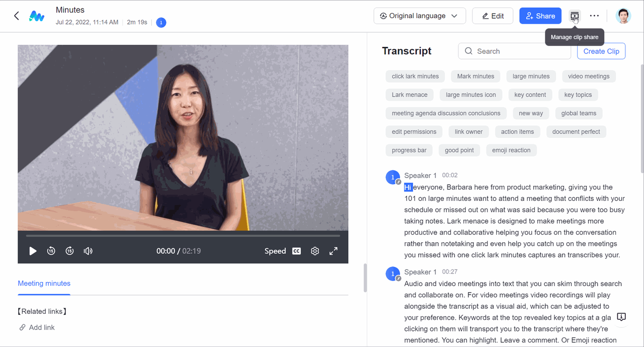This screenshot has height=347, width=644.
Task: Open the Manage clip share panel
Action: coord(574,16)
